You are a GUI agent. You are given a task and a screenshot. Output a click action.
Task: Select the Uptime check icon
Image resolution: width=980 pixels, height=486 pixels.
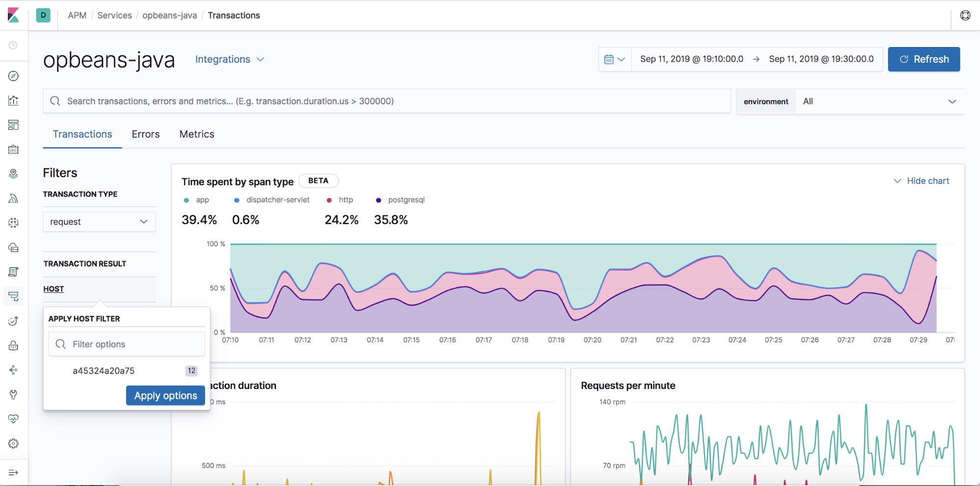[x=13, y=320]
